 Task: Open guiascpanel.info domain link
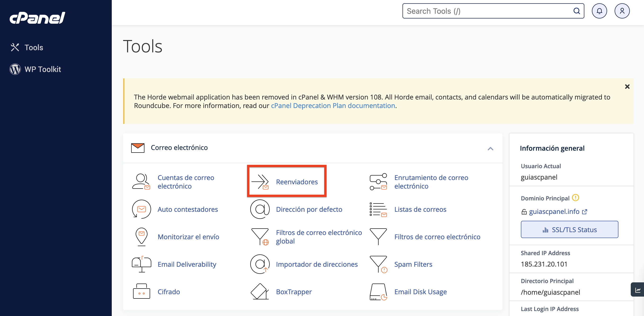pos(554,212)
